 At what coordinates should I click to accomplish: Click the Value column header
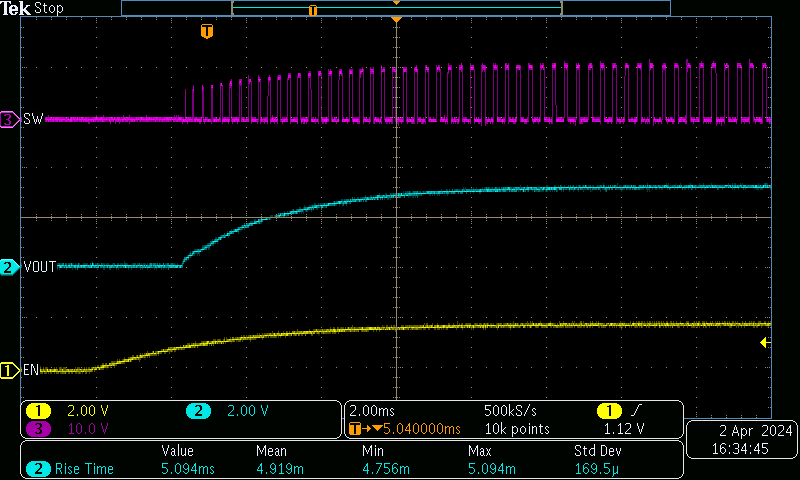pos(178,451)
